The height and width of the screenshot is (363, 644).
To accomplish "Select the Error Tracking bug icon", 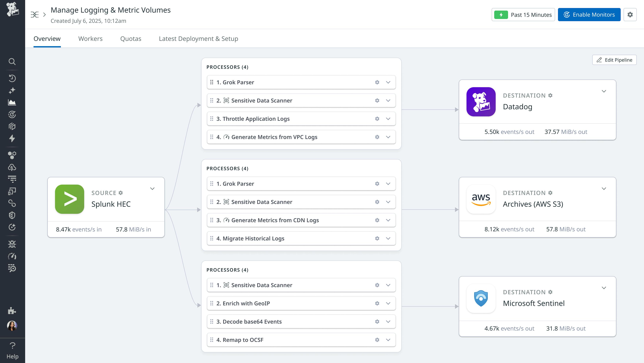I will tap(12, 244).
